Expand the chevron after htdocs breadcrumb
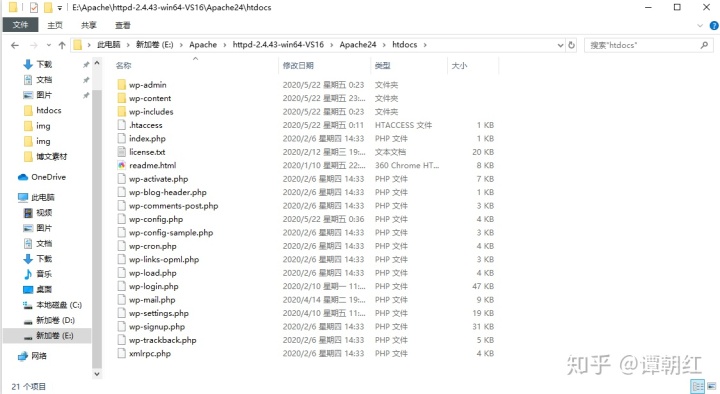 425,45
